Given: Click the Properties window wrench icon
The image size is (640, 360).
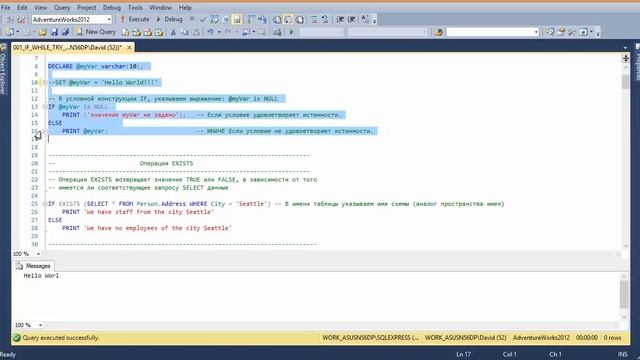Looking at the screenshot, I should tap(571, 31).
